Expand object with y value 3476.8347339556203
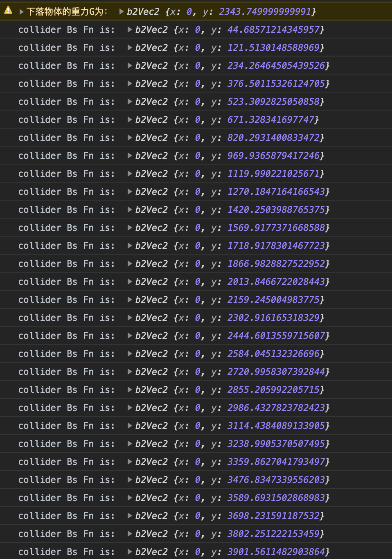This screenshot has height=559, width=392. 130,480
